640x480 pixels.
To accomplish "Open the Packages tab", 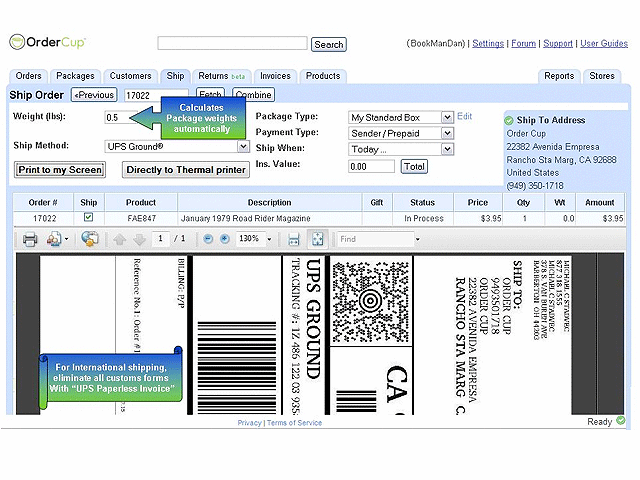I will (76, 76).
